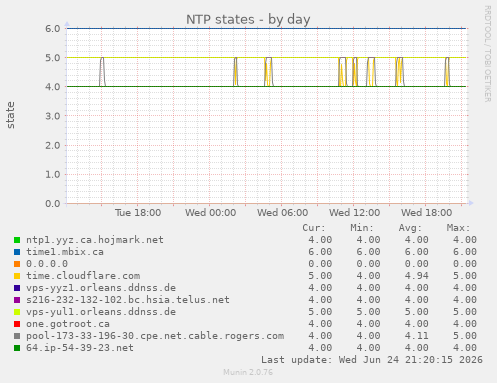Select the vps-yul1.orleans.ddnss.de legend label
Screen dimensions: 497x383
(x=101, y=312)
